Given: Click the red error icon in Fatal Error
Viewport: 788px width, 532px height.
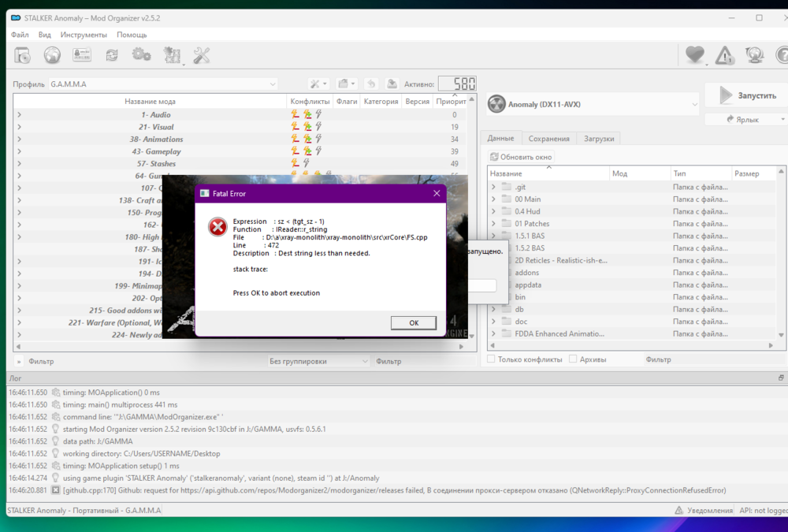Looking at the screenshot, I should point(217,227).
